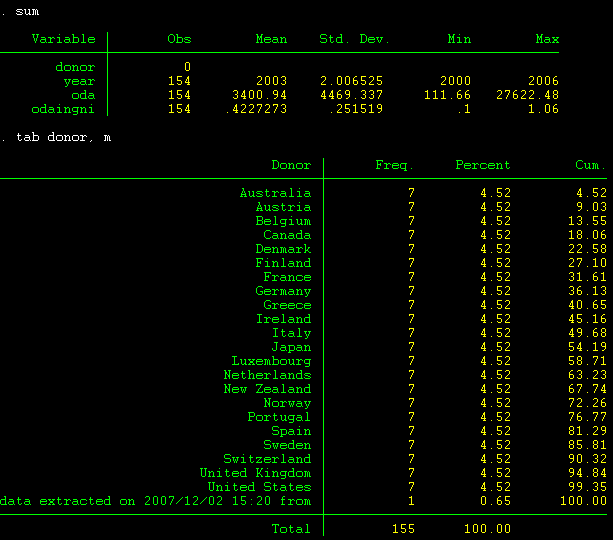Click the 'odaingni' variable name
The image size is (613, 540).
coord(63,109)
